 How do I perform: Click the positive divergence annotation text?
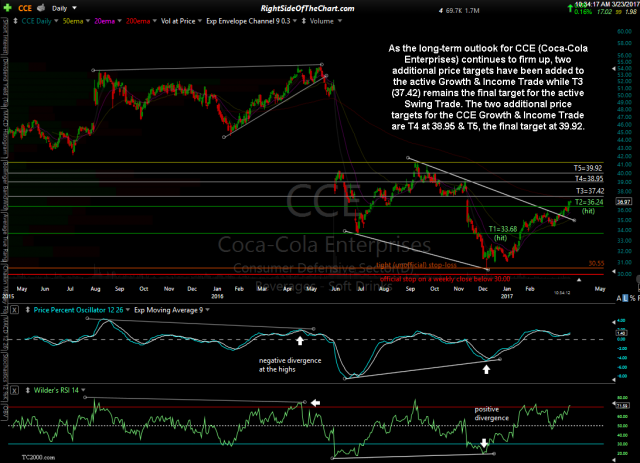(x=491, y=414)
